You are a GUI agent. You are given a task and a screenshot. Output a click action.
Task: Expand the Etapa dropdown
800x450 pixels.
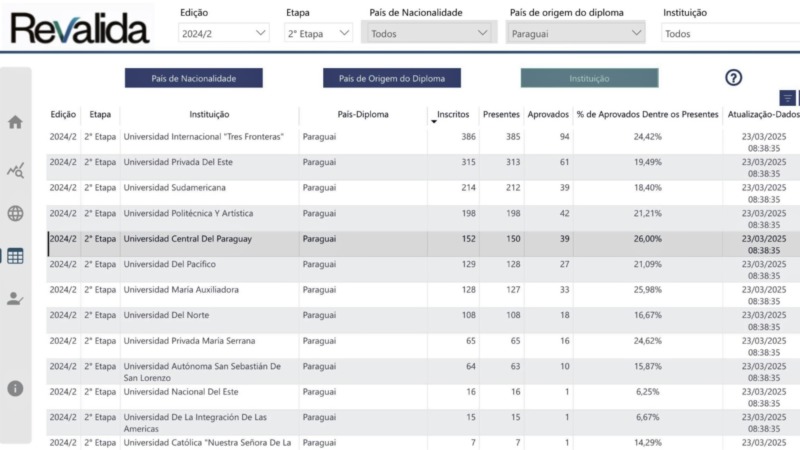(318, 33)
